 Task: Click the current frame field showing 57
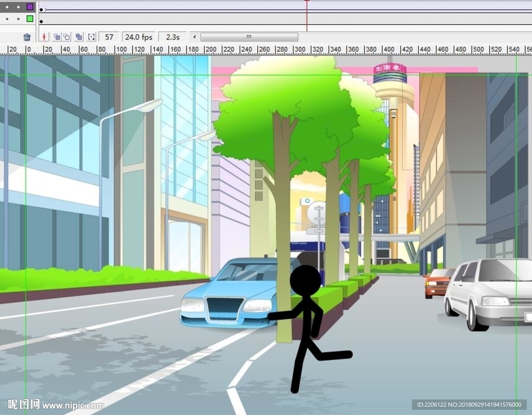pyautogui.click(x=109, y=37)
